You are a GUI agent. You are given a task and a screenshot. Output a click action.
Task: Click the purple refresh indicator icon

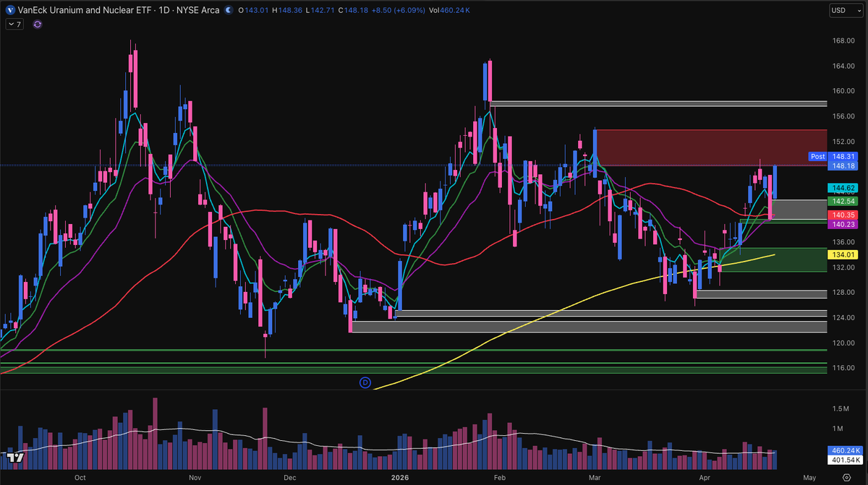(38, 24)
